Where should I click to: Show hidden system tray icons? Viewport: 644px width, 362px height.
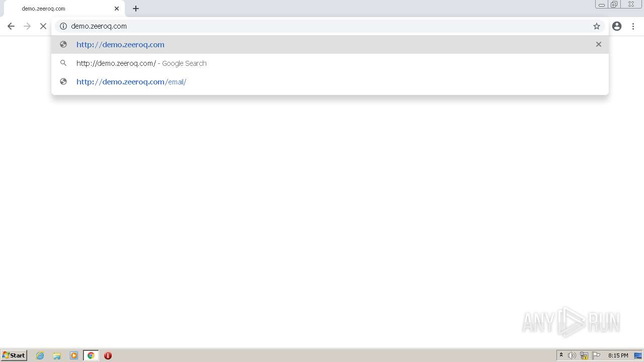[561, 355]
